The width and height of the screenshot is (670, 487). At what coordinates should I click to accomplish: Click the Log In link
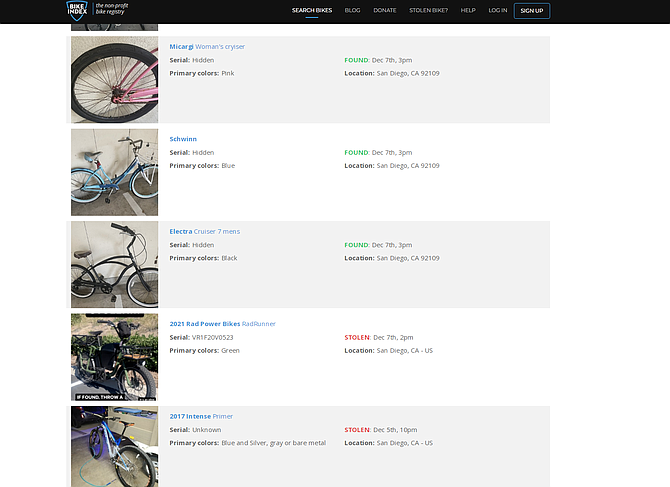[x=498, y=10]
